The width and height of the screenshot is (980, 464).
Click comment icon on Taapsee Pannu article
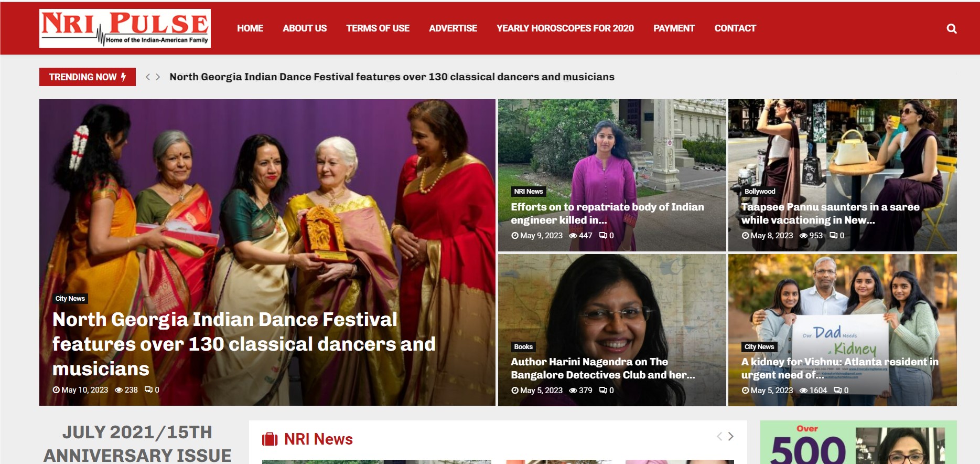833,236
